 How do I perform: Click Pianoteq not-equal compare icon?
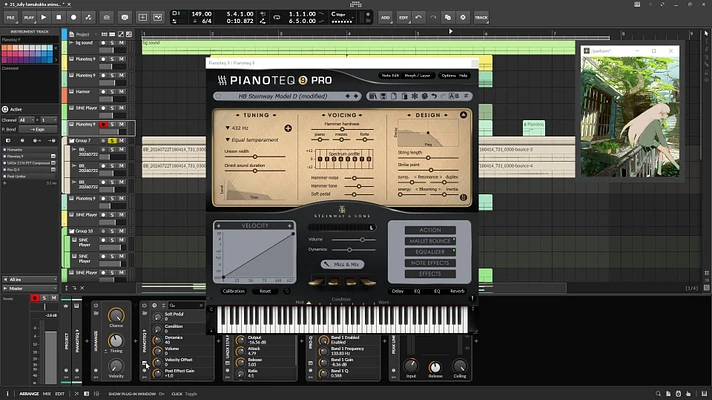click(x=465, y=96)
